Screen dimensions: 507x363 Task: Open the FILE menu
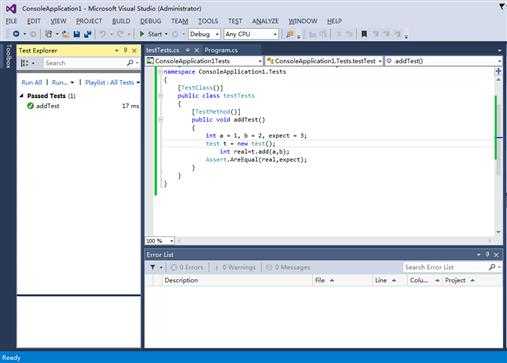point(11,21)
